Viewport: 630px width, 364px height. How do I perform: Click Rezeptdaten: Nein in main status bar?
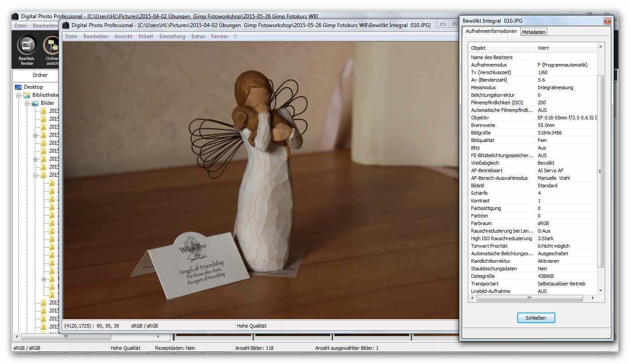coord(175,348)
